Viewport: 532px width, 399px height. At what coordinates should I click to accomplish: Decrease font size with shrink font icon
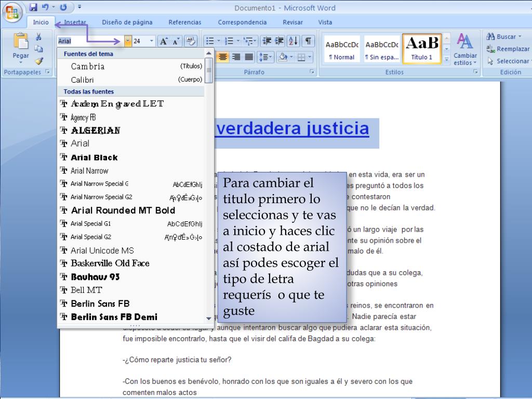(x=176, y=42)
